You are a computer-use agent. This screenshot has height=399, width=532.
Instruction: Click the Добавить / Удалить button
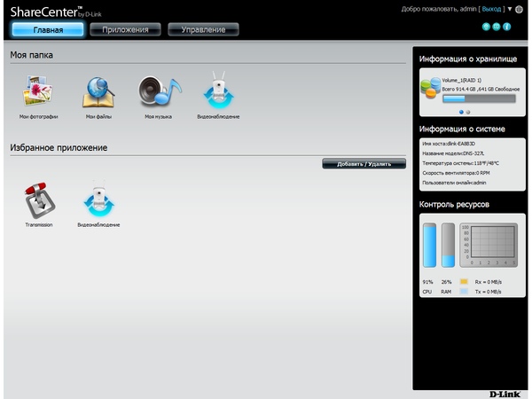coord(364,164)
